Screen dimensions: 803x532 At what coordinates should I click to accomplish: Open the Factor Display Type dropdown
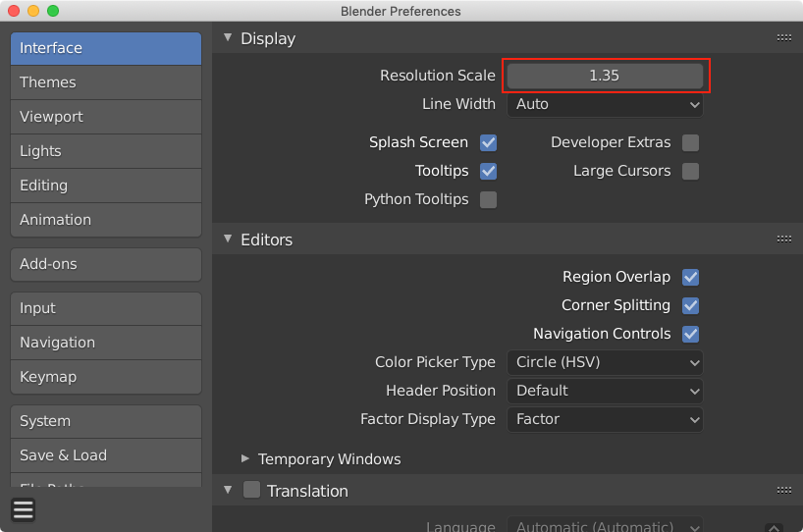(x=605, y=419)
